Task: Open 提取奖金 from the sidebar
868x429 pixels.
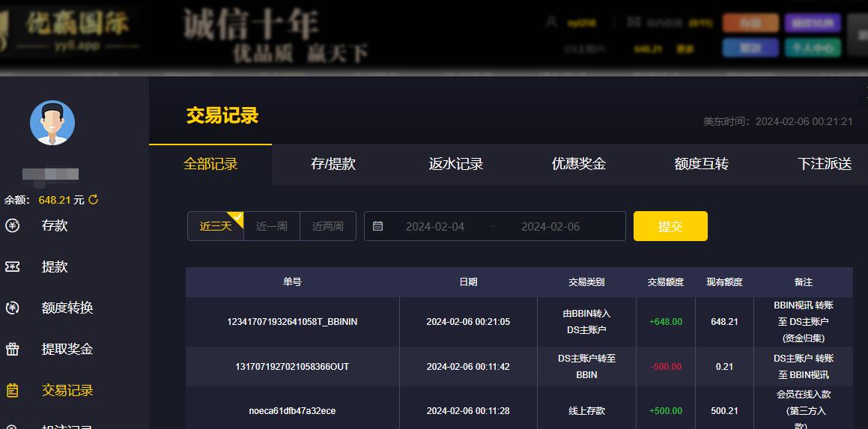Action: [x=67, y=350]
